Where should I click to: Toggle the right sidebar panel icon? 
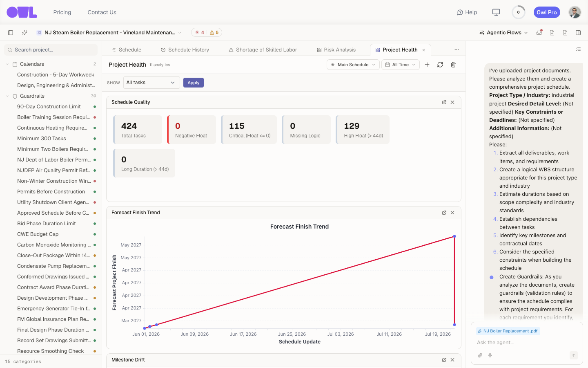click(x=578, y=33)
